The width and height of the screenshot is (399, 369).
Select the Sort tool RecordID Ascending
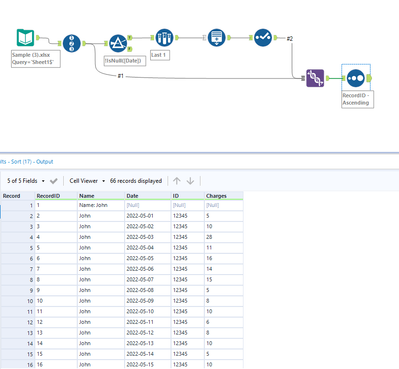coord(356,78)
